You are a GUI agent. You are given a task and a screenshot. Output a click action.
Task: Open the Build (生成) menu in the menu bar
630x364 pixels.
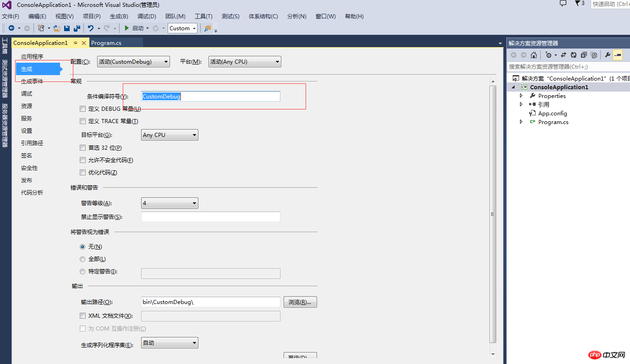tap(119, 16)
